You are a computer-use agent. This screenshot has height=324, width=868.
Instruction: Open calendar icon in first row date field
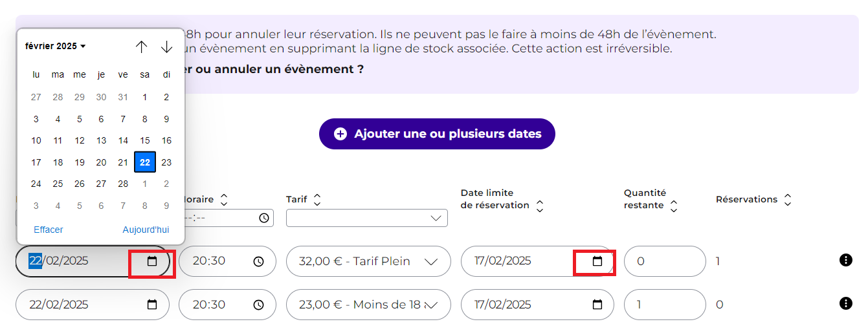click(x=152, y=261)
